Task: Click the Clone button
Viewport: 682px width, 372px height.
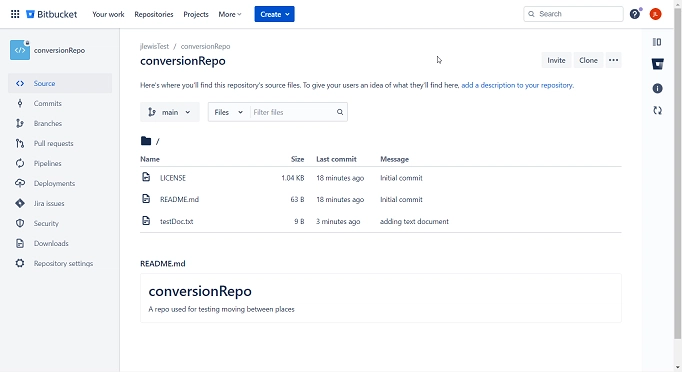Action: coord(588,60)
